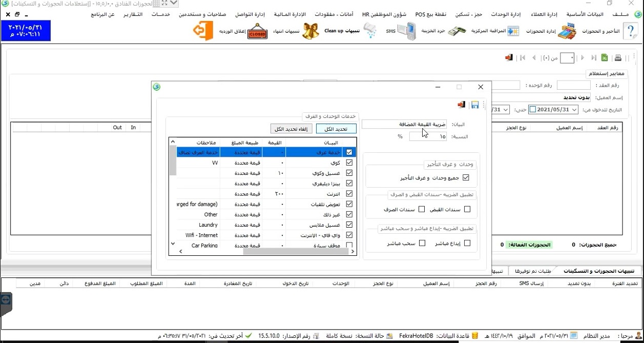Tick the 'سحب مباشر' checkbox

(422, 243)
